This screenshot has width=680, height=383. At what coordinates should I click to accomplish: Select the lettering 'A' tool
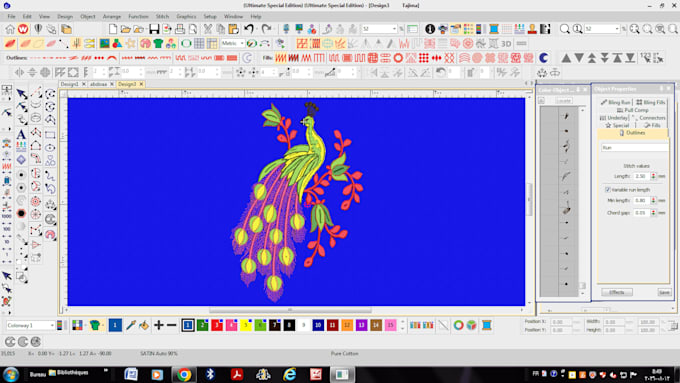click(x=21, y=134)
